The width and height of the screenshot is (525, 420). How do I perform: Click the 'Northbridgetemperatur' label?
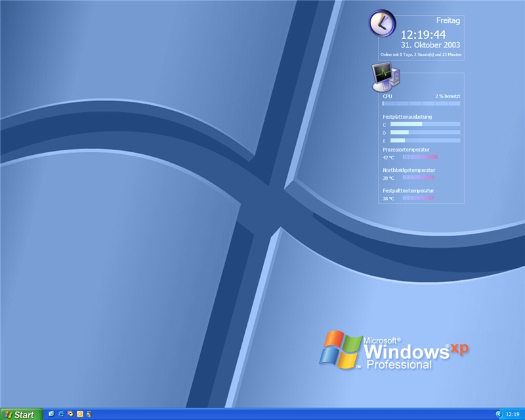tap(409, 170)
